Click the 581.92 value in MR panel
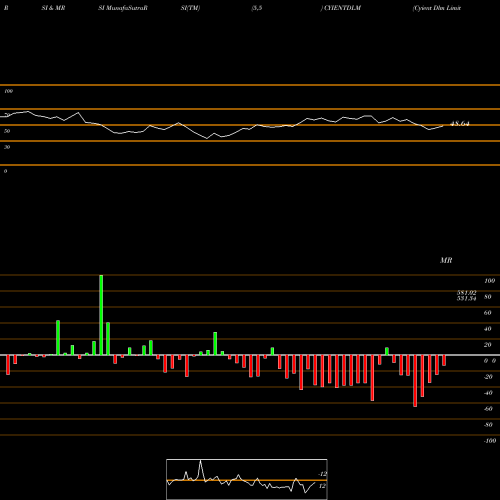This screenshot has height=500, width=500. point(466,293)
